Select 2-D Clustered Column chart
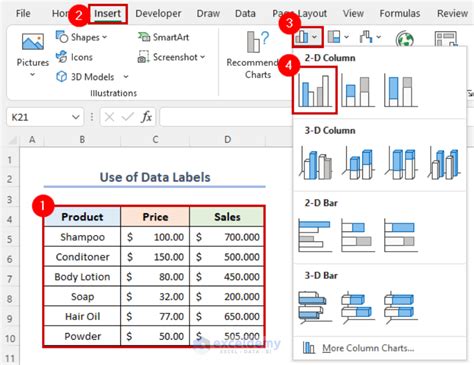 (x=315, y=90)
